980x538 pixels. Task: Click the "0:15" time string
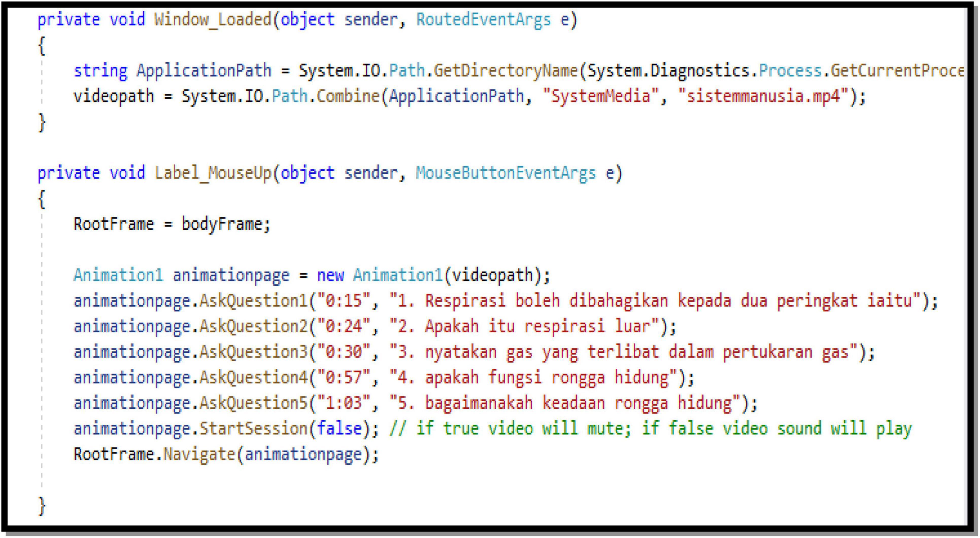(x=344, y=301)
